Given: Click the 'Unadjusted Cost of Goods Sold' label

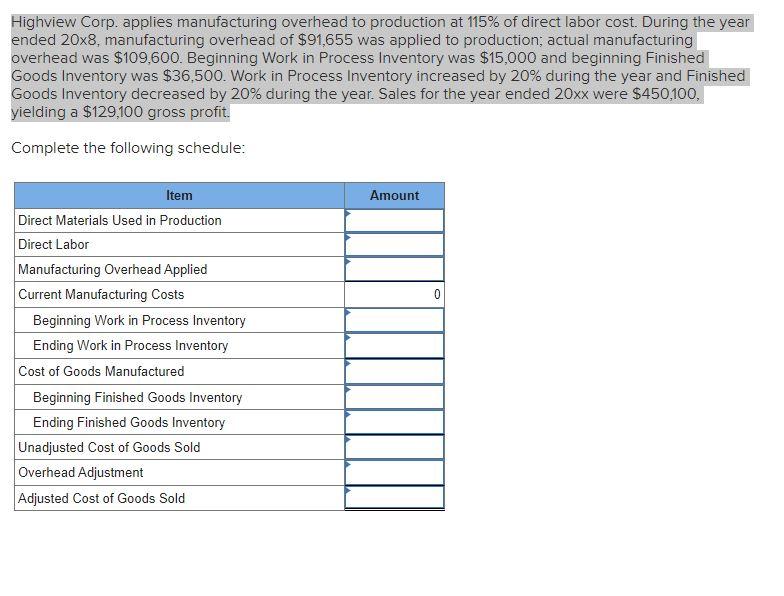Looking at the screenshot, I should tap(110, 448).
